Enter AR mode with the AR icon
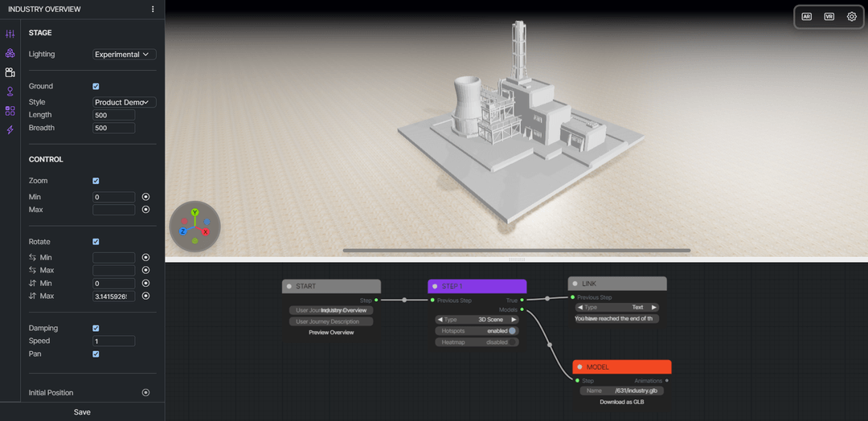The width and height of the screenshot is (868, 421). [806, 16]
